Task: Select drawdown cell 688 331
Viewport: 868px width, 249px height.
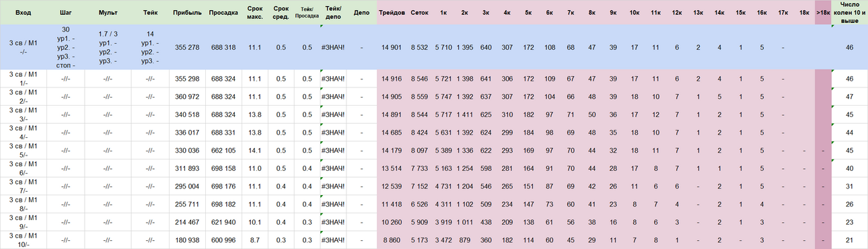Action: 223,133
